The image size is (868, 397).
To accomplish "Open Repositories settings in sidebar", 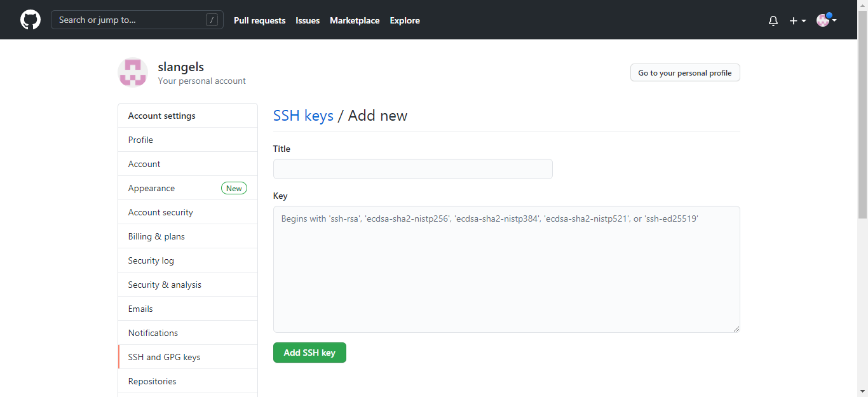I will coord(187,381).
